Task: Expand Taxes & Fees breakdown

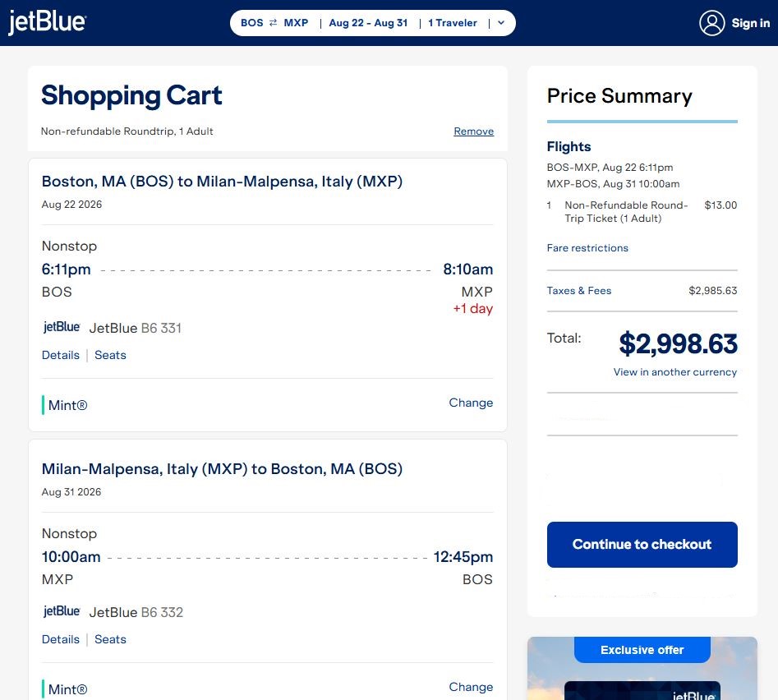Action: (578, 290)
